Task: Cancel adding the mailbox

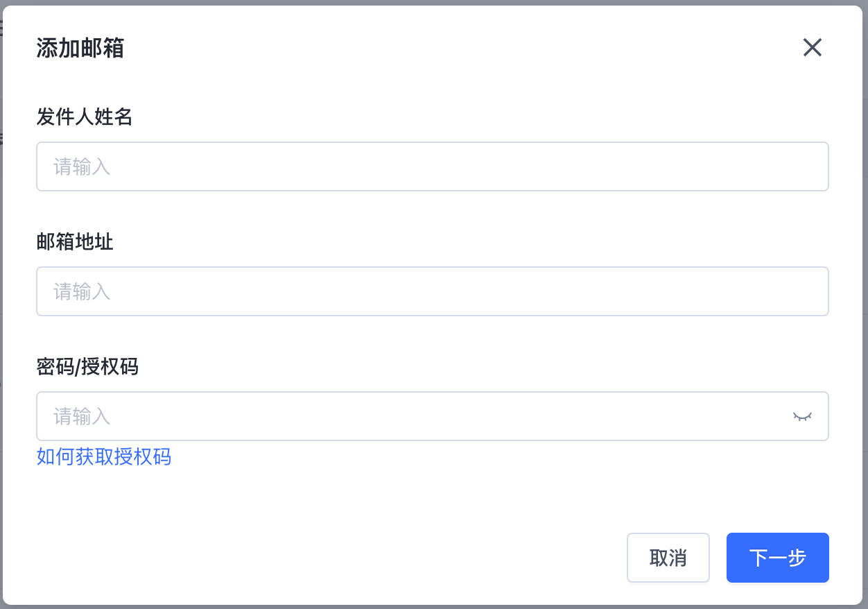Action: (x=668, y=558)
